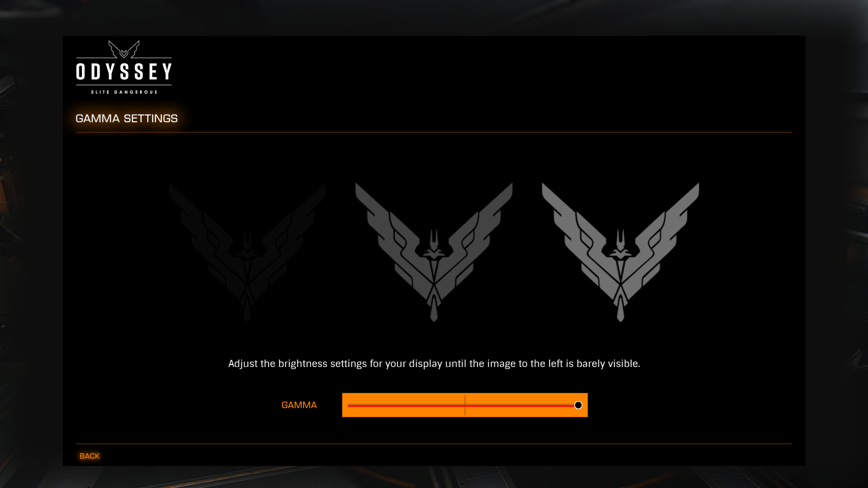
Task: Click the GAMMA SETTINGS heading
Action: tap(126, 119)
